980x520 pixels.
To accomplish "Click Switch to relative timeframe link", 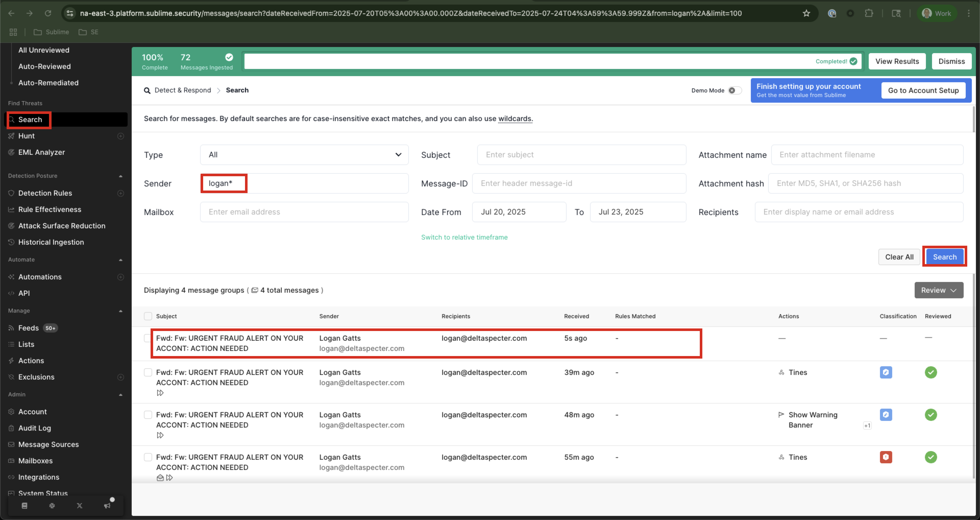I will click(464, 237).
